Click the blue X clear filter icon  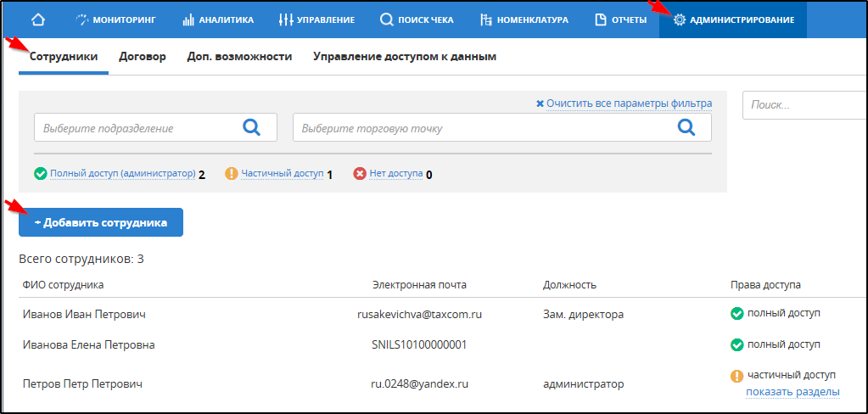click(540, 103)
